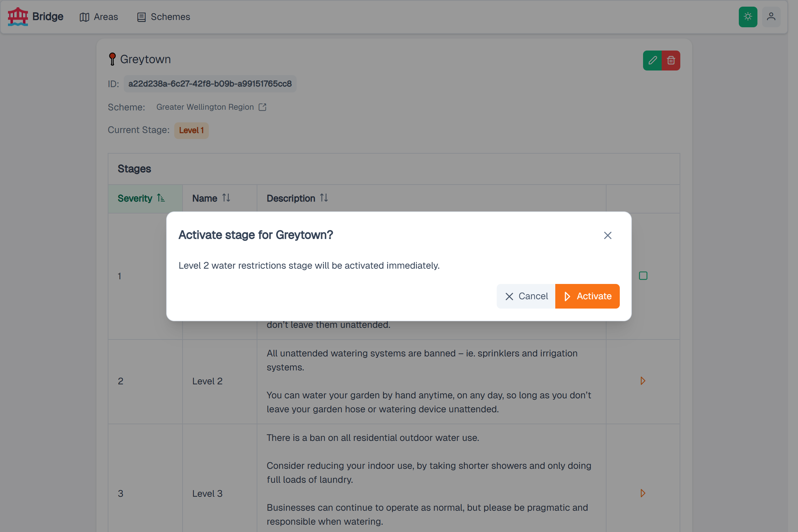Click the Level 2 activate play icon
Screen dimensions: 798x532
tap(643, 381)
